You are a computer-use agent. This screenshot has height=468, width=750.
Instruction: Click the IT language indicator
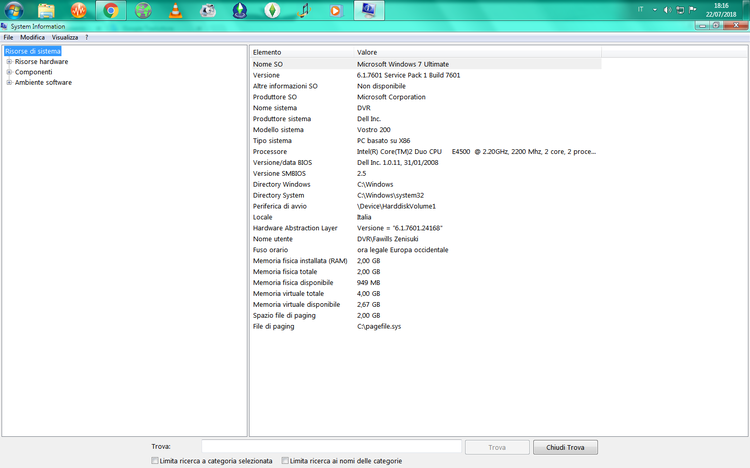tap(640, 10)
